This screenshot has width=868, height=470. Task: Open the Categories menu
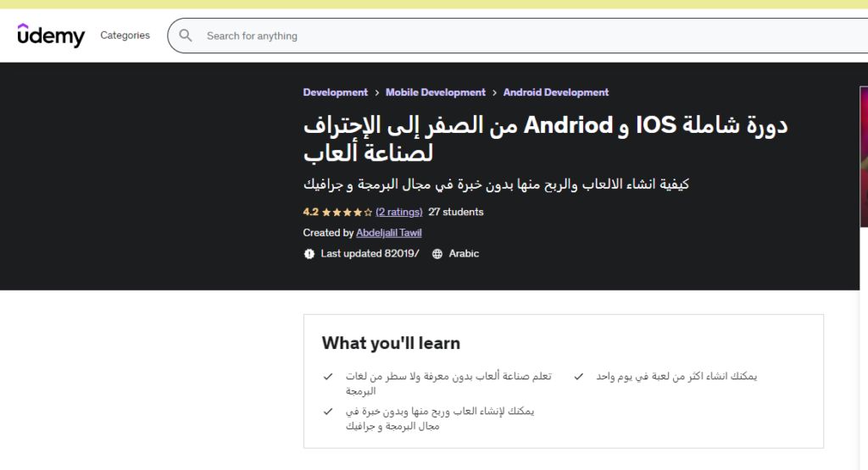(125, 36)
